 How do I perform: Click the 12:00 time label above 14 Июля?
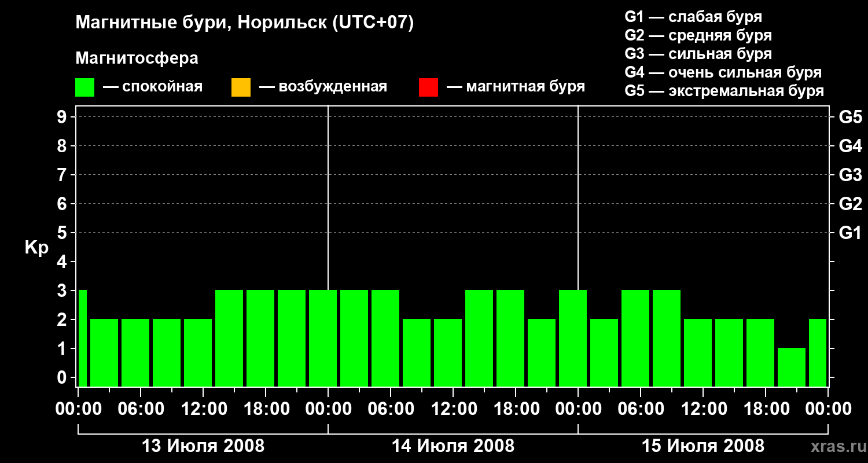(x=453, y=409)
